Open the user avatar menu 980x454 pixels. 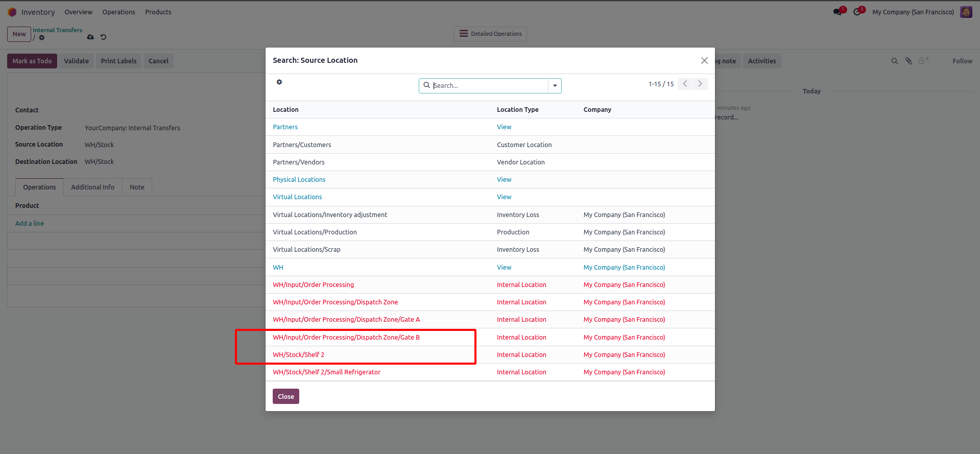(966, 12)
